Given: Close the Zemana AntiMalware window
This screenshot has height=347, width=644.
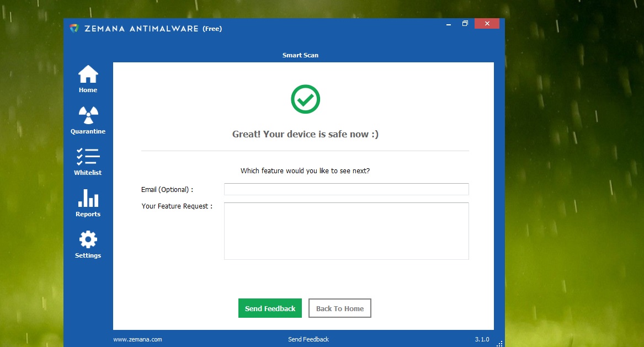Looking at the screenshot, I should coord(487,24).
